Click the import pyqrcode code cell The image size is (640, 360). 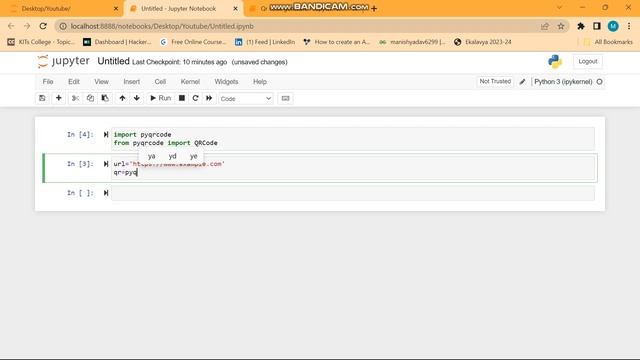[353, 138]
